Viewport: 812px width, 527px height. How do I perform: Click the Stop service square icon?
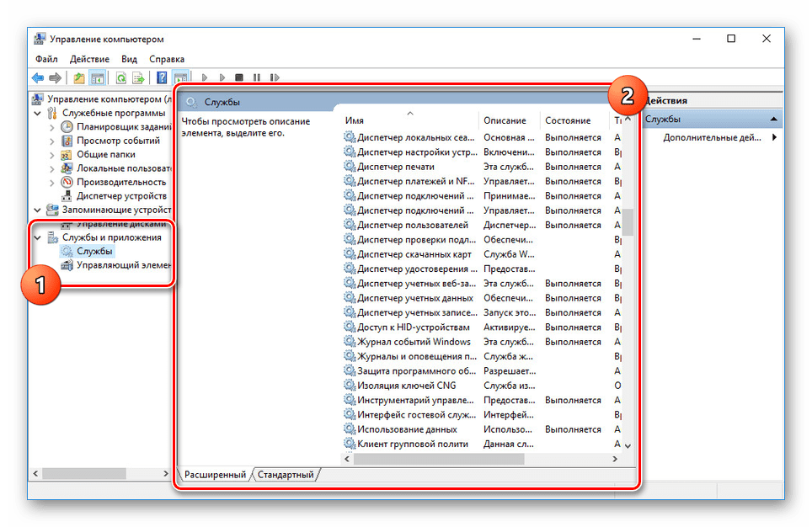click(x=239, y=77)
